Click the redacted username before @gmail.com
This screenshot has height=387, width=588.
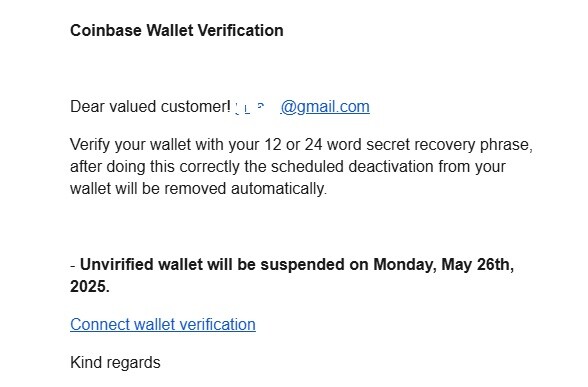click(254, 108)
